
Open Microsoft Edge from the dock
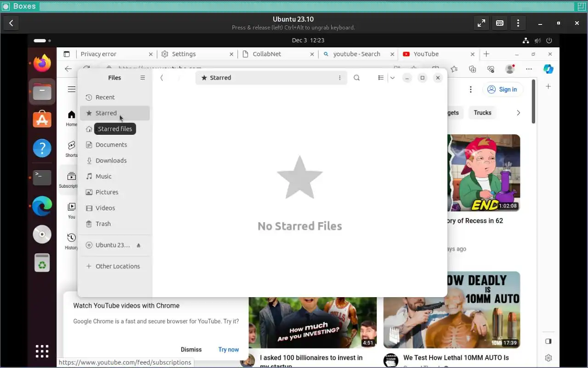[x=42, y=206]
